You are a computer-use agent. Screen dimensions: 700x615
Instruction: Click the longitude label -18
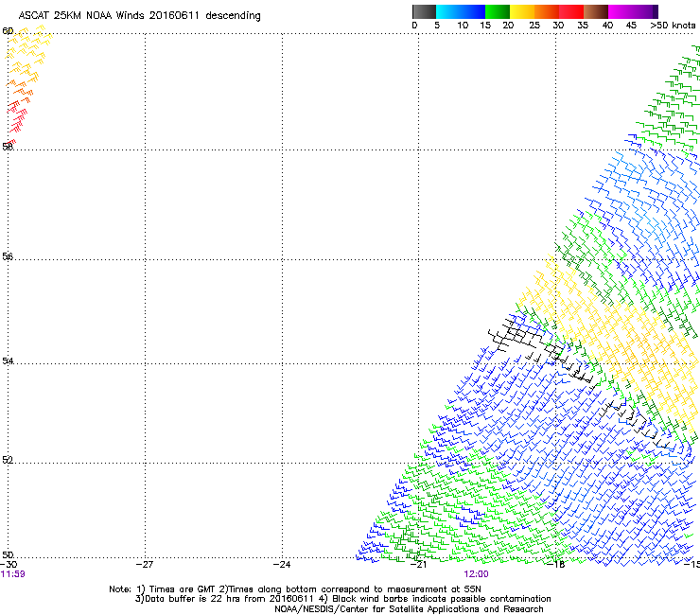tap(556, 565)
